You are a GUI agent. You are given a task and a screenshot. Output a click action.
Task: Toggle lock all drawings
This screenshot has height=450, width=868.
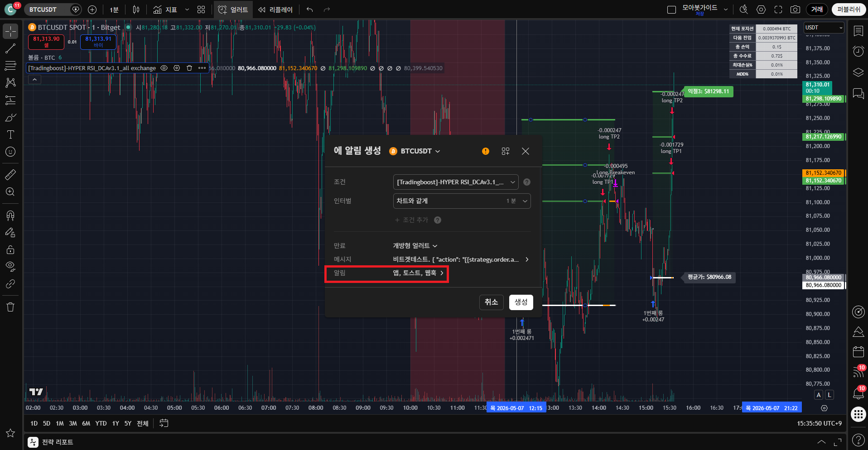coord(10,249)
